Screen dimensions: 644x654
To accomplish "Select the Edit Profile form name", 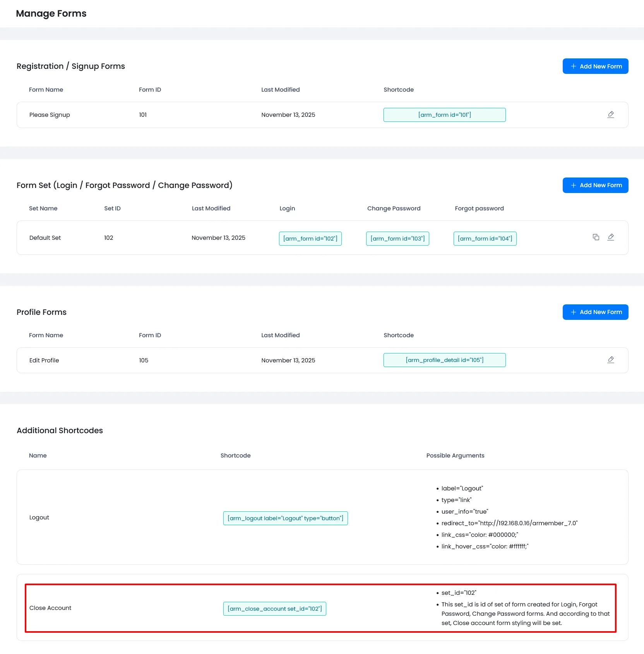I will (44, 360).
